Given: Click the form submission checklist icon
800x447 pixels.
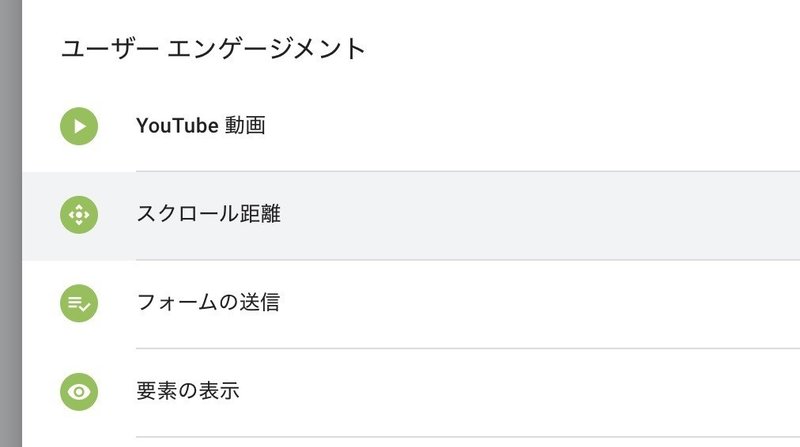Looking at the screenshot, I should [79, 302].
